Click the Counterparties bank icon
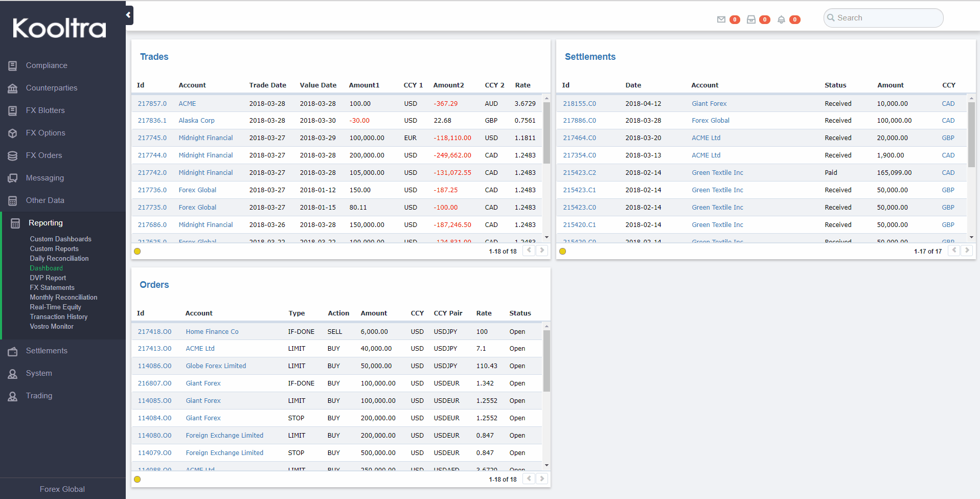Viewport: 980px width, 499px height. [13, 88]
